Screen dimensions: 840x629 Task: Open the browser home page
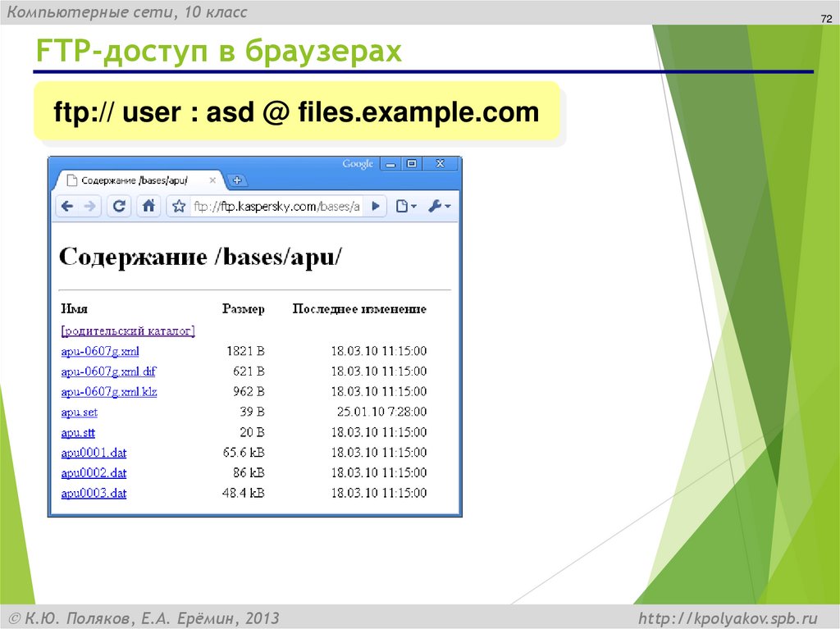point(149,206)
